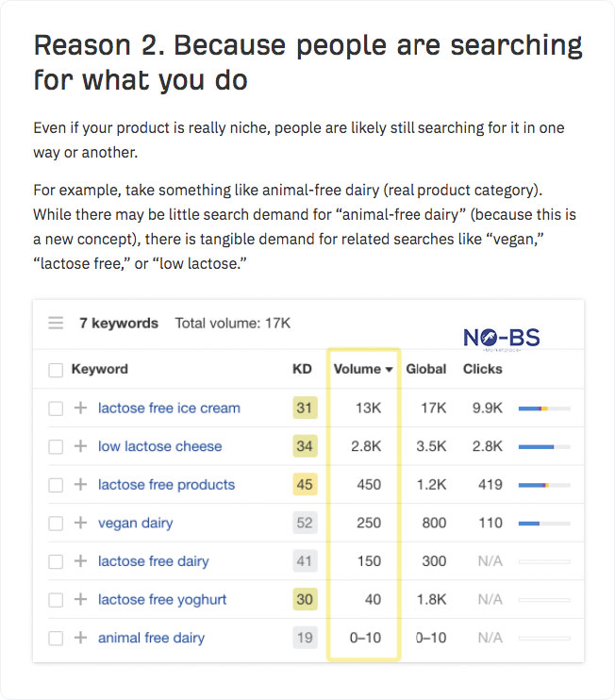Click the clicks distribution bar for lactose free ice cream
Image resolution: width=615 pixels, height=700 pixels.
[x=544, y=408]
